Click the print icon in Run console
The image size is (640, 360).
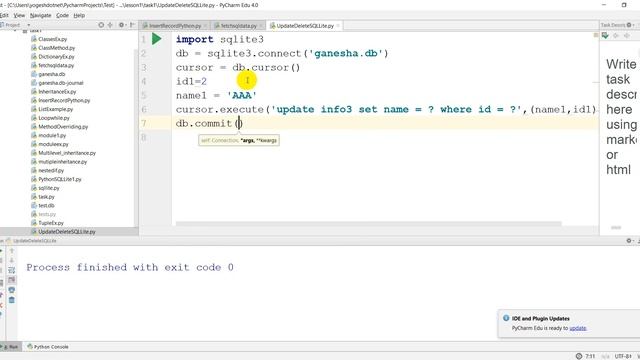pos(12,290)
